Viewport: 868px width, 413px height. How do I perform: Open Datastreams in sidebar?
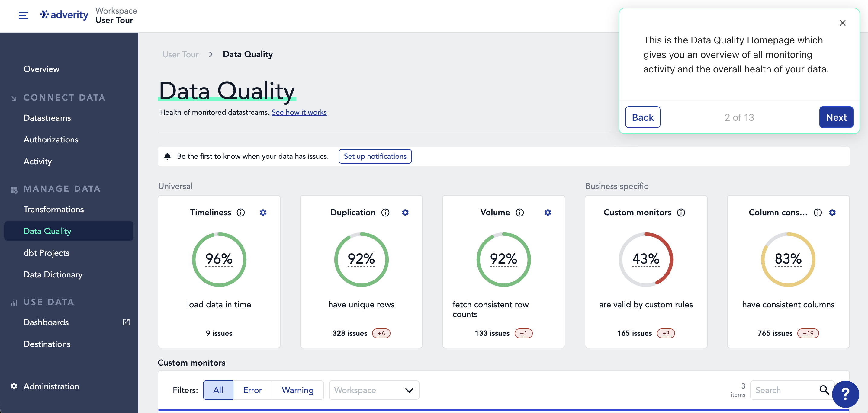pos(47,118)
